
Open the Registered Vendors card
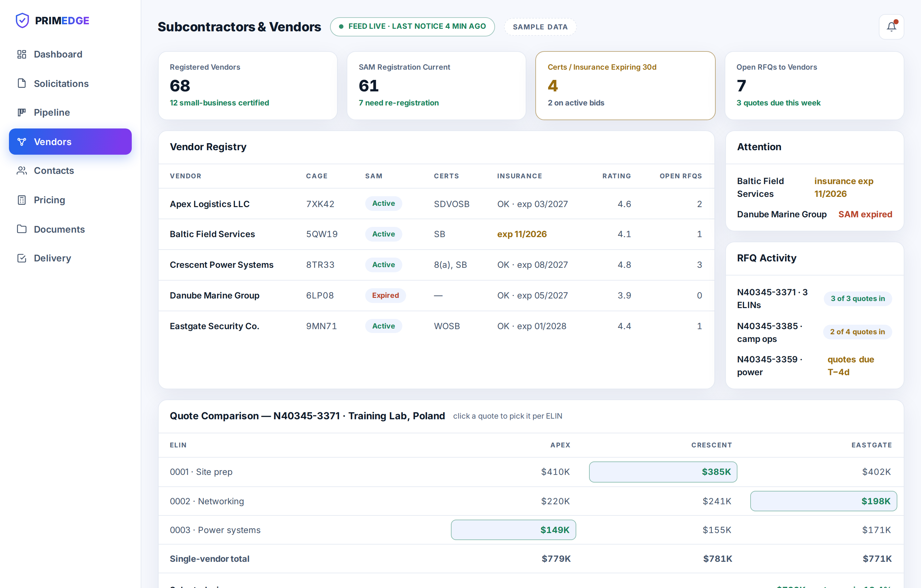point(248,86)
